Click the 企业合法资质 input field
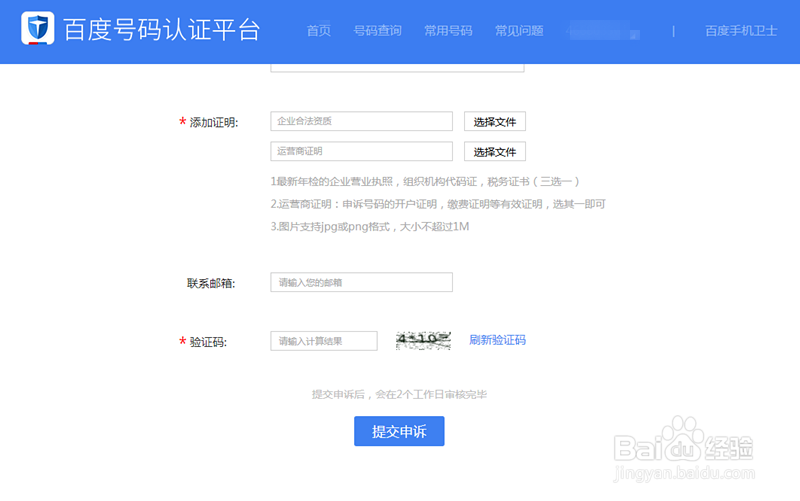This screenshot has height=501, width=800. 361,121
